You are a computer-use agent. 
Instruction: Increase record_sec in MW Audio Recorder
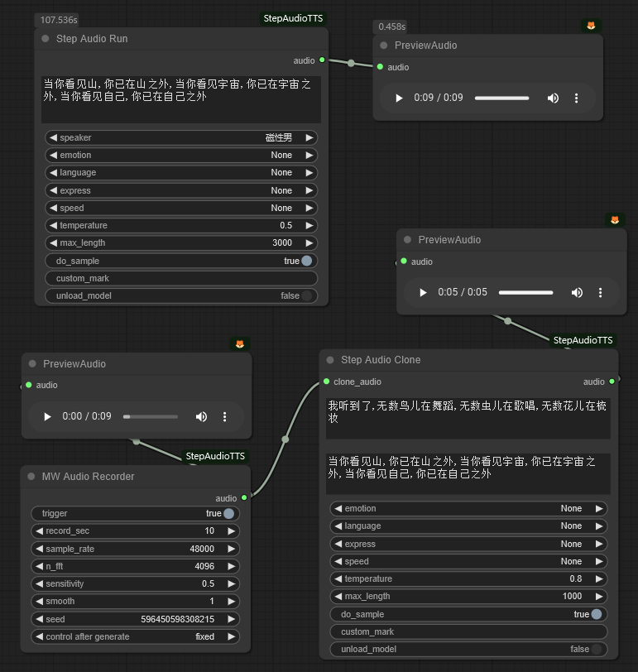[x=232, y=531]
